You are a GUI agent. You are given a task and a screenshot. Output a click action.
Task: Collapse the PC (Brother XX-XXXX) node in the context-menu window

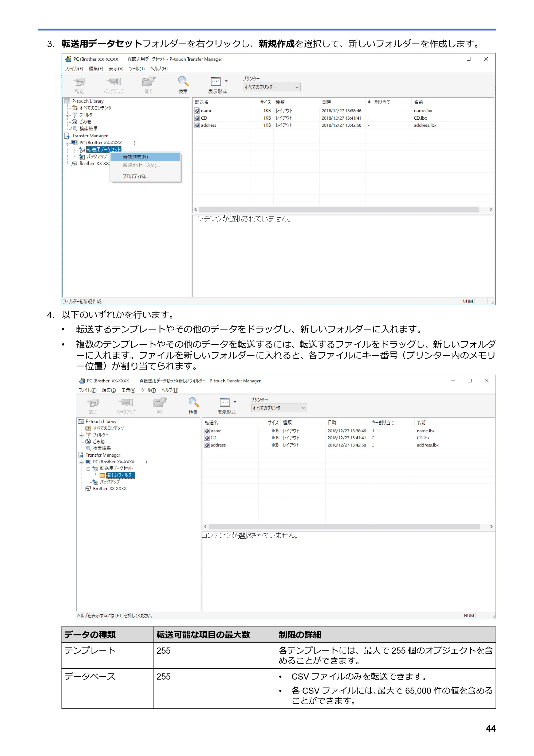tap(67, 143)
